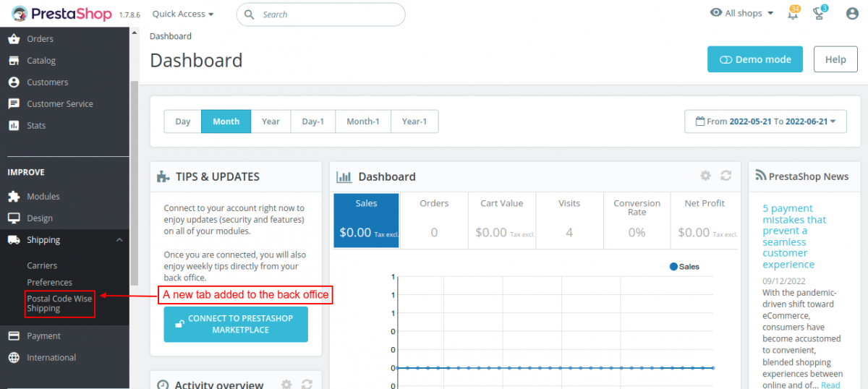Open notifications bell icon
Image resolution: width=868 pixels, height=389 pixels.
[793, 14]
